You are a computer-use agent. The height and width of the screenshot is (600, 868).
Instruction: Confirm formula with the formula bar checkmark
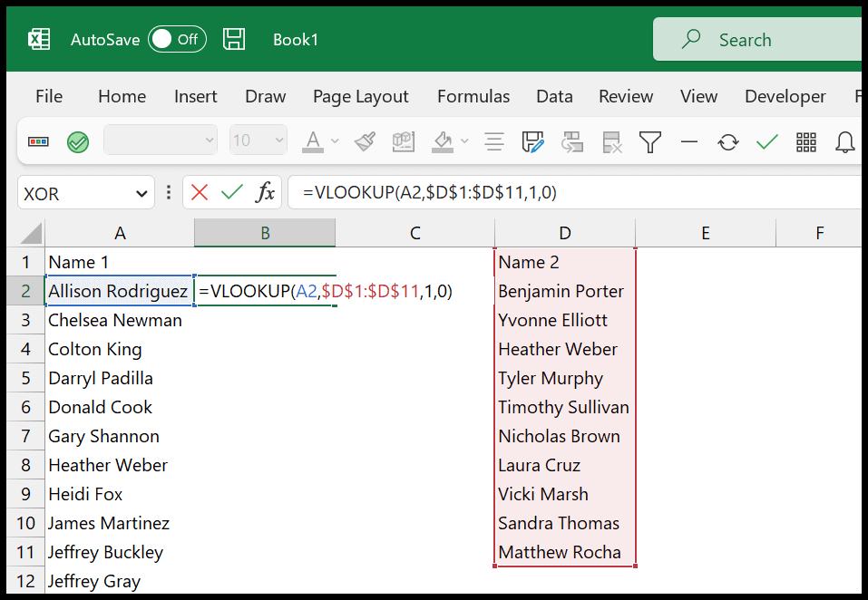pos(232,192)
